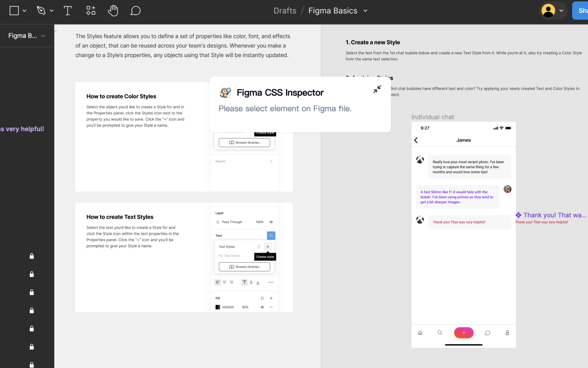
Task: Click the pink plus button in phone navbar
Action: point(464,333)
